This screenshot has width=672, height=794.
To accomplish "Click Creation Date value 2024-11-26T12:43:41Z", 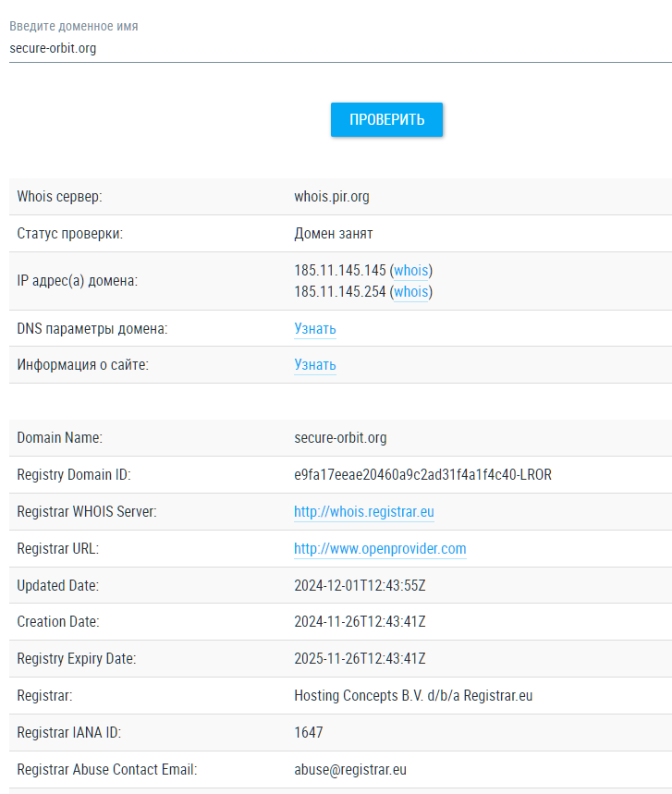I will (360, 621).
